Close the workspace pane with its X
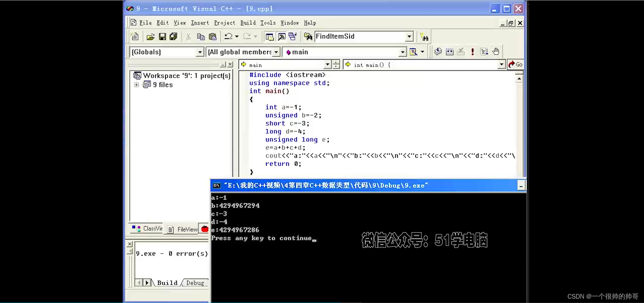Image resolution: width=644 pixels, height=303 pixels. tap(230, 64)
